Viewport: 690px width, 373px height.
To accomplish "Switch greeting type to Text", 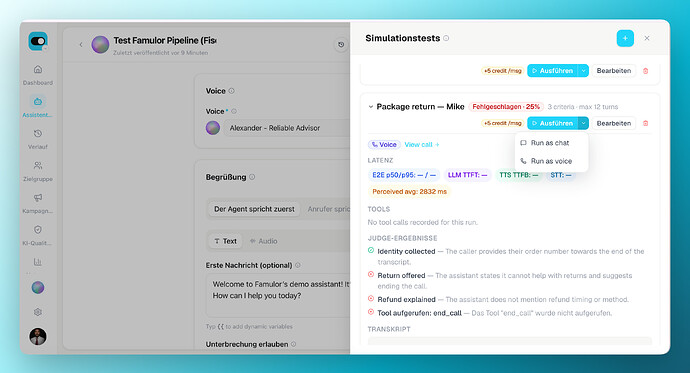I will [225, 241].
